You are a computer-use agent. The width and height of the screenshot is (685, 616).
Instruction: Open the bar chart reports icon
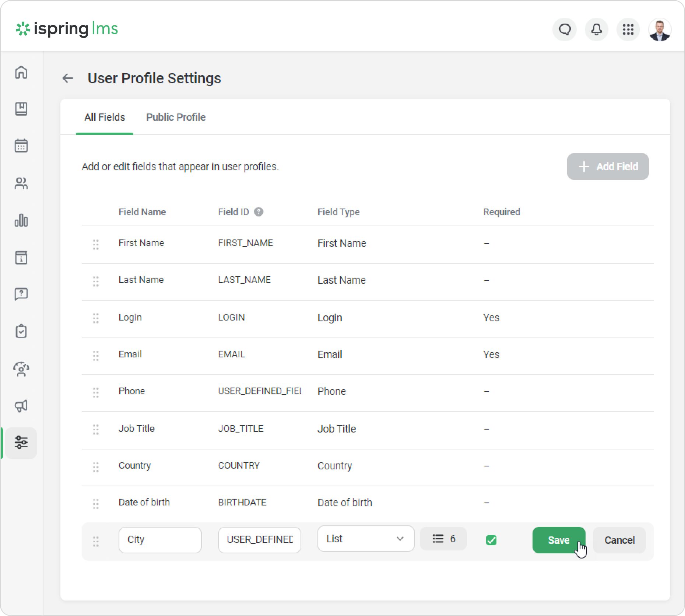click(21, 220)
